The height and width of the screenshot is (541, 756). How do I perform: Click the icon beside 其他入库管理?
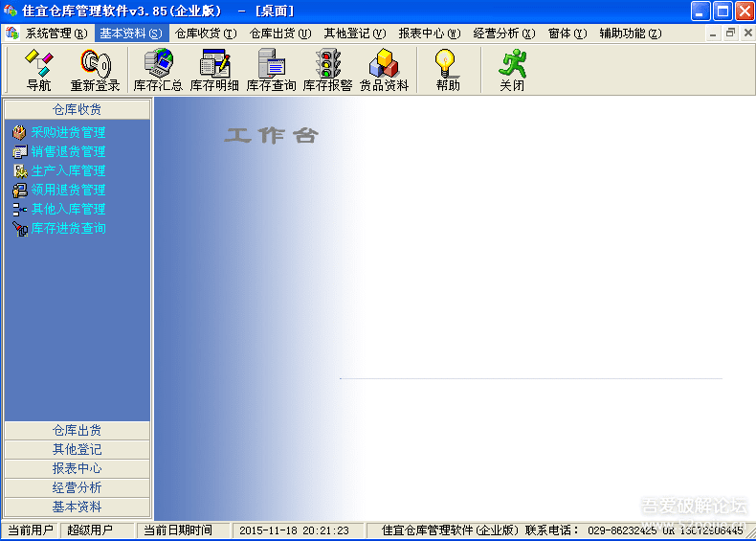click(x=19, y=209)
